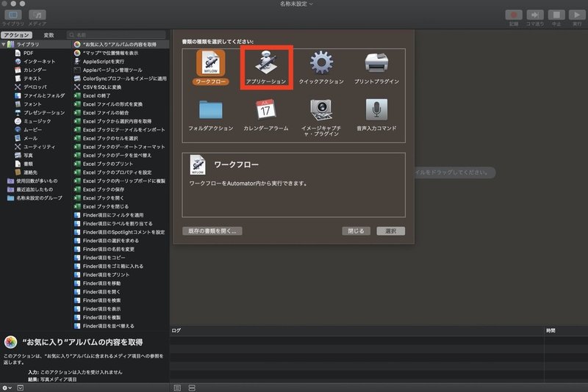Click the 時間 column header
The height and width of the screenshot is (392, 588).
551,330
